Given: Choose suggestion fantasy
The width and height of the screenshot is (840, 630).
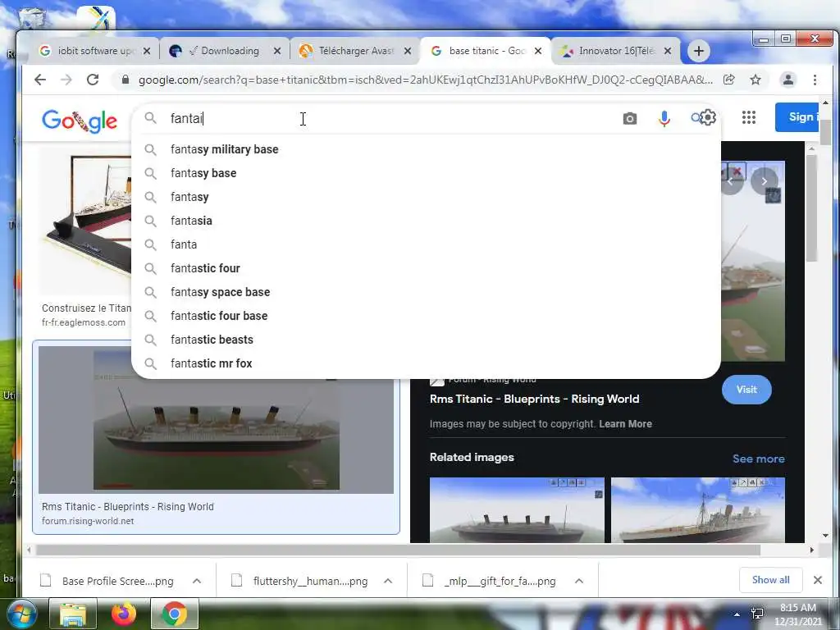Looking at the screenshot, I should (x=426, y=197).
